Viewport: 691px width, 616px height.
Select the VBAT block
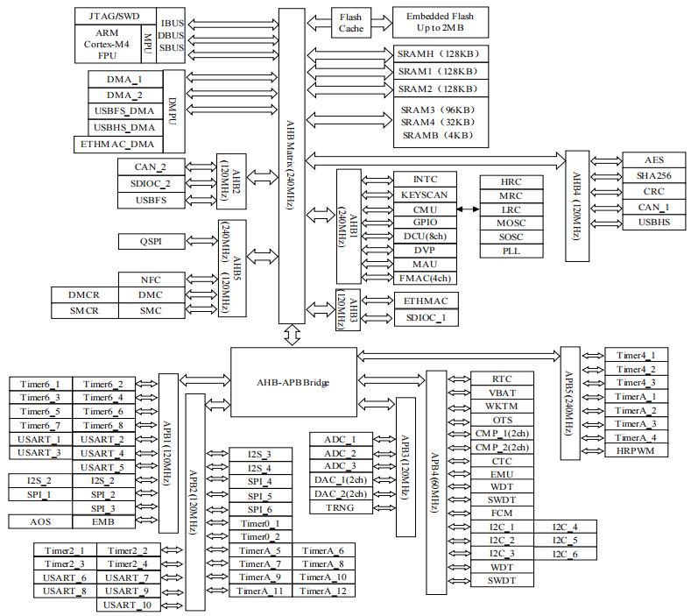coord(502,393)
